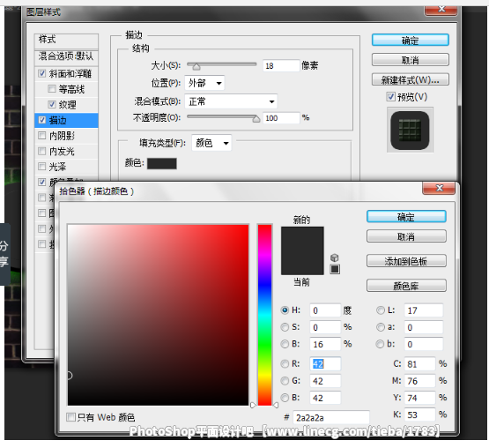Screen dimensions: 489x448
Task: Click the C cyan percent field
Action: tap(419, 363)
